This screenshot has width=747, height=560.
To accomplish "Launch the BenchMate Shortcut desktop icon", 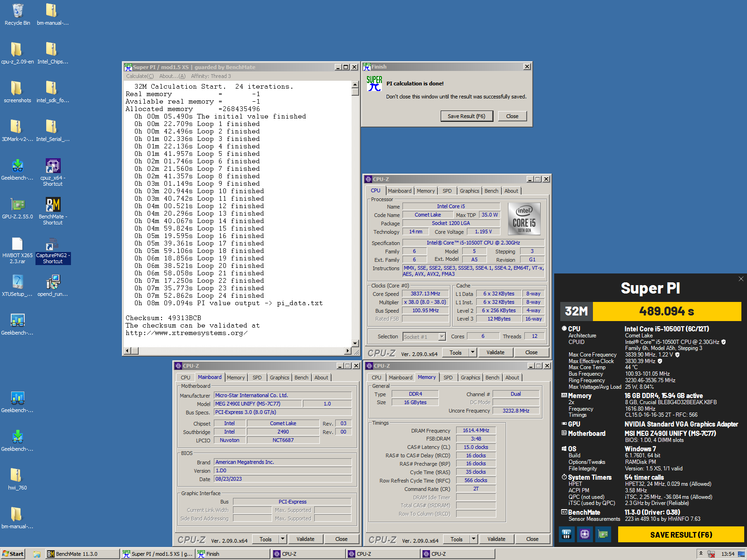I will [x=52, y=211].
